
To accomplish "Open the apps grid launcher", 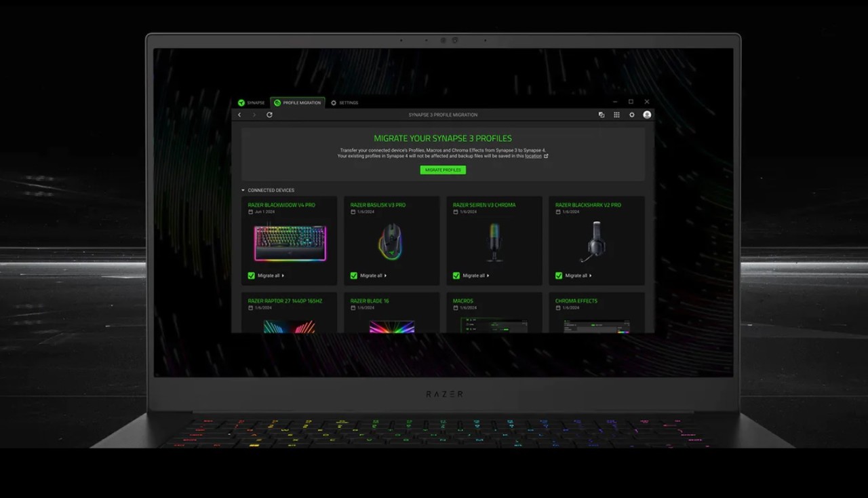I will (x=616, y=115).
